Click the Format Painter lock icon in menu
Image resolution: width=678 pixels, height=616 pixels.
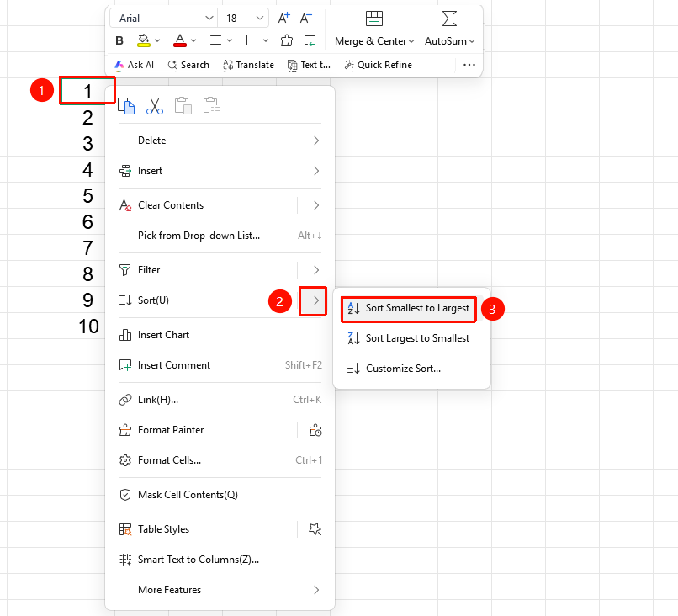315,430
